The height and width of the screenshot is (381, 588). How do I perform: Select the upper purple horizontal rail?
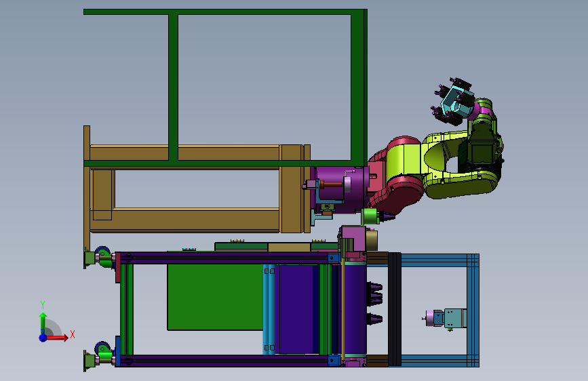[229, 258]
